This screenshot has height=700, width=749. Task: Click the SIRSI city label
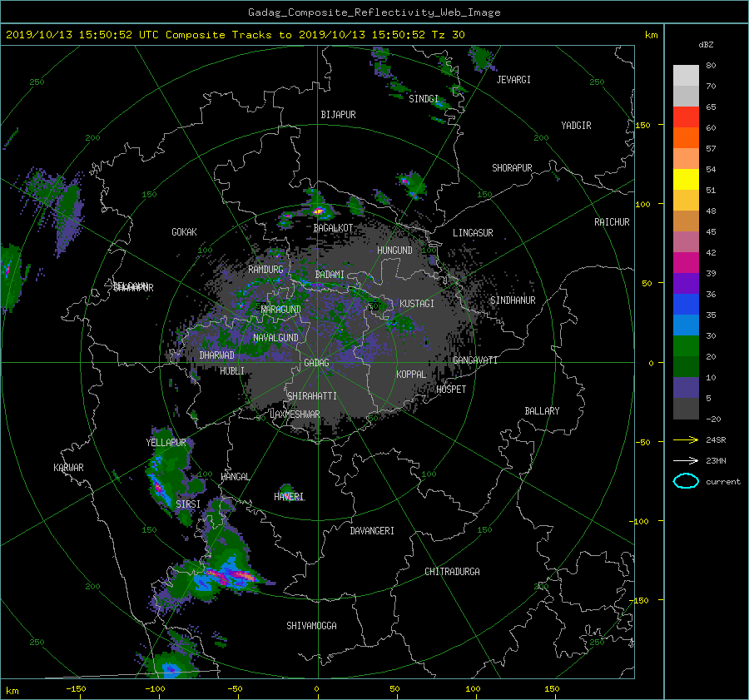click(188, 504)
